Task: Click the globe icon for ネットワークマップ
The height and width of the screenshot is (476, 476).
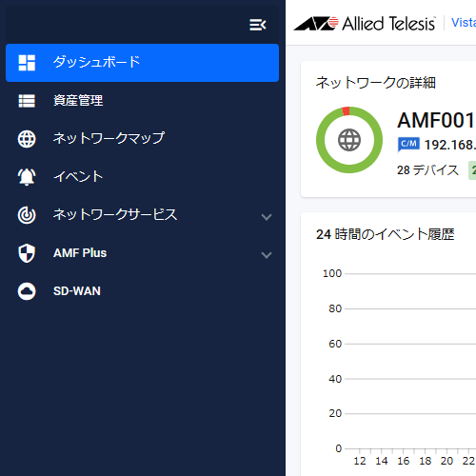Action: click(27, 139)
